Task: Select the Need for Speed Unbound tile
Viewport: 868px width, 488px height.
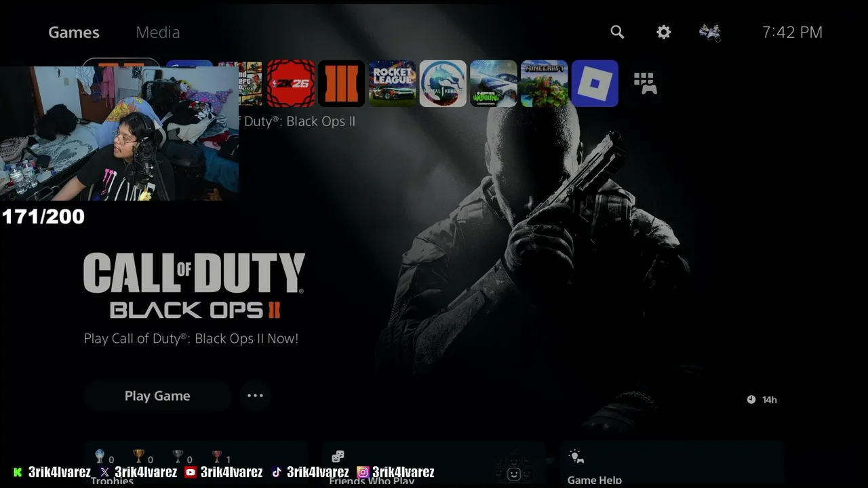Action: pyautogui.click(x=494, y=83)
